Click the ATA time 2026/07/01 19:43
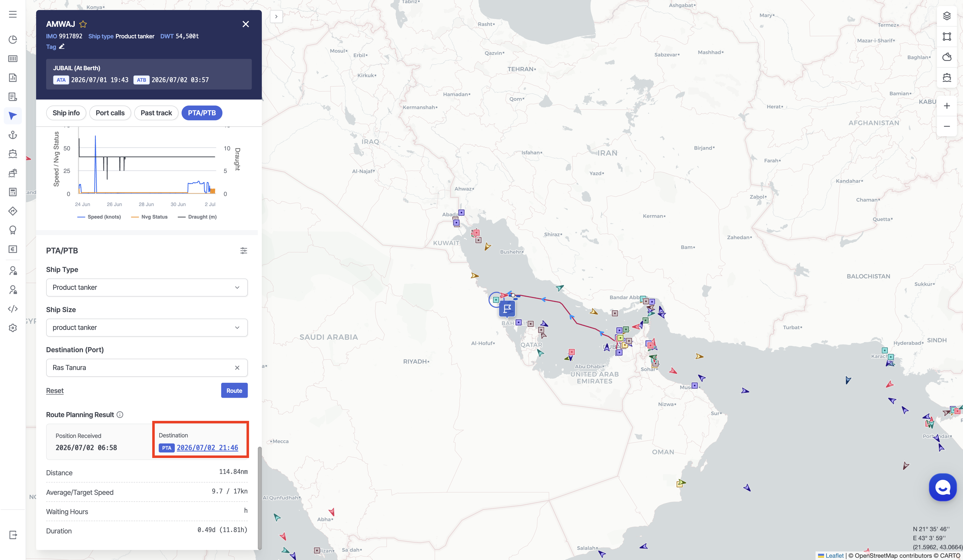 [100, 80]
